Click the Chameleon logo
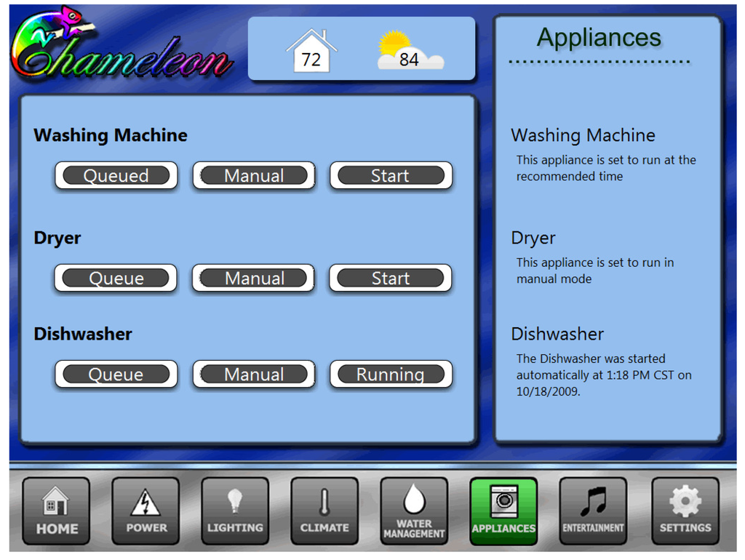Image resolution: width=745 pixels, height=560 pixels. coord(120,47)
